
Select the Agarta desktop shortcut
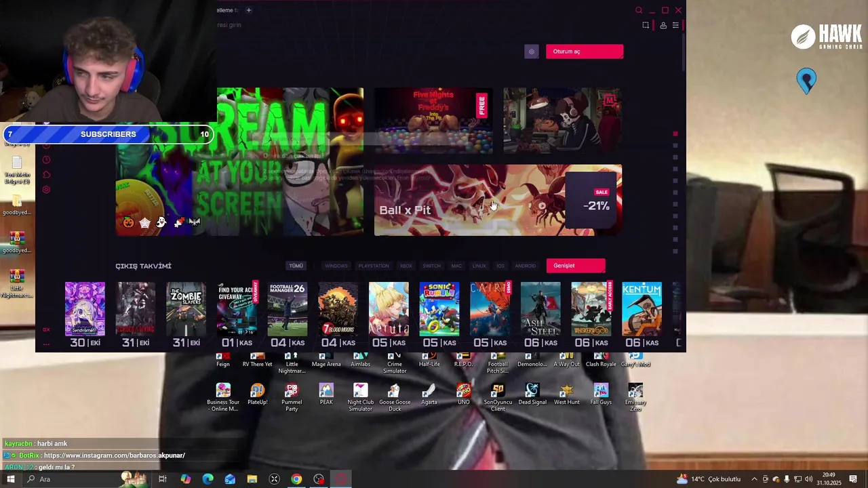click(x=429, y=394)
